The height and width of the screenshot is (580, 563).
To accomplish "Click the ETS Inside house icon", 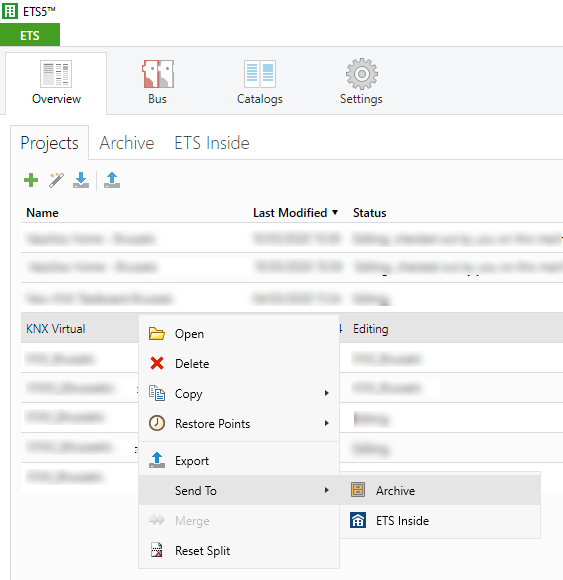I will click(358, 520).
